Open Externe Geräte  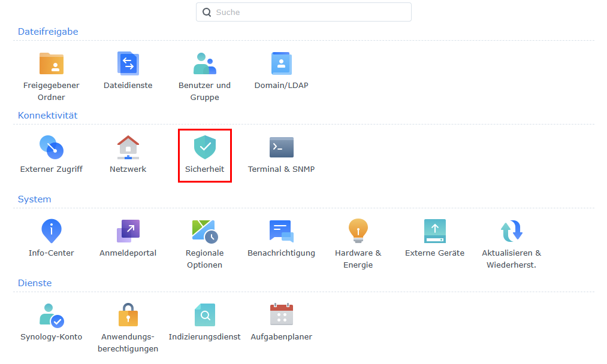(434, 231)
